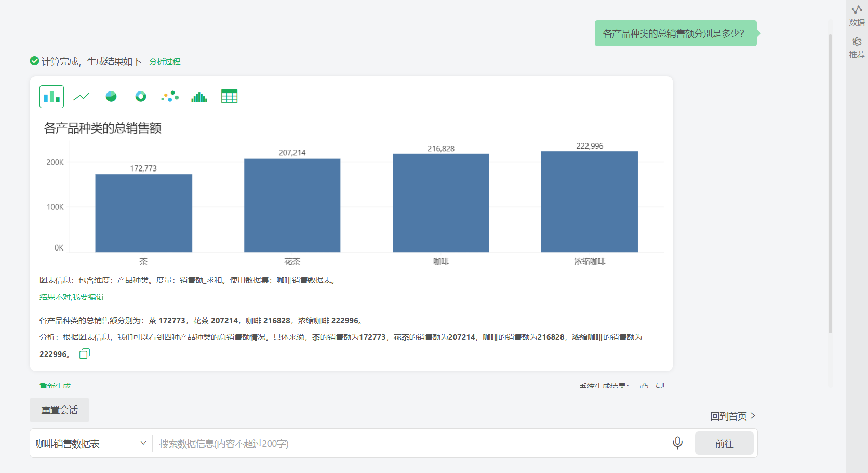
Task: Click the 前往 submit button
Action: coord(724,443)
